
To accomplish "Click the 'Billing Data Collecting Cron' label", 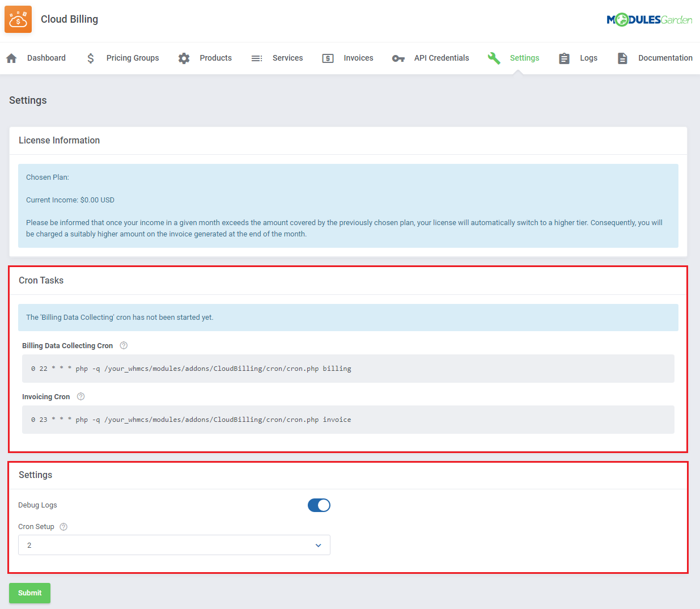I will 67,345.
